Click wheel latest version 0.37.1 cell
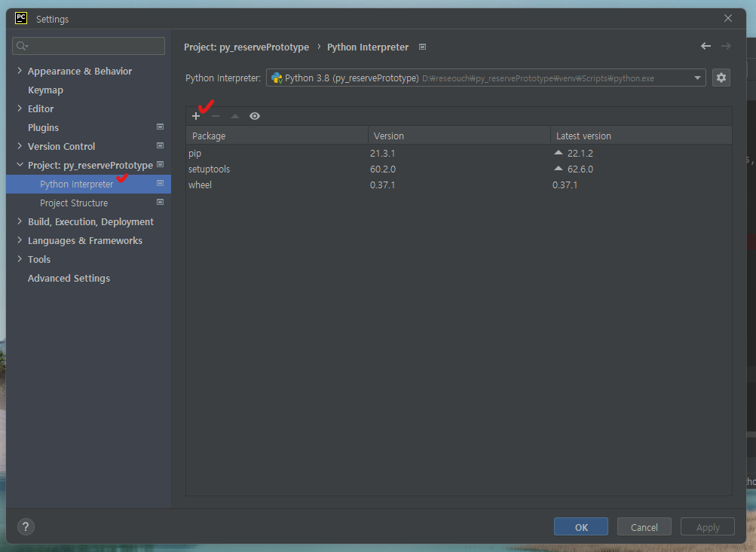 565,185
